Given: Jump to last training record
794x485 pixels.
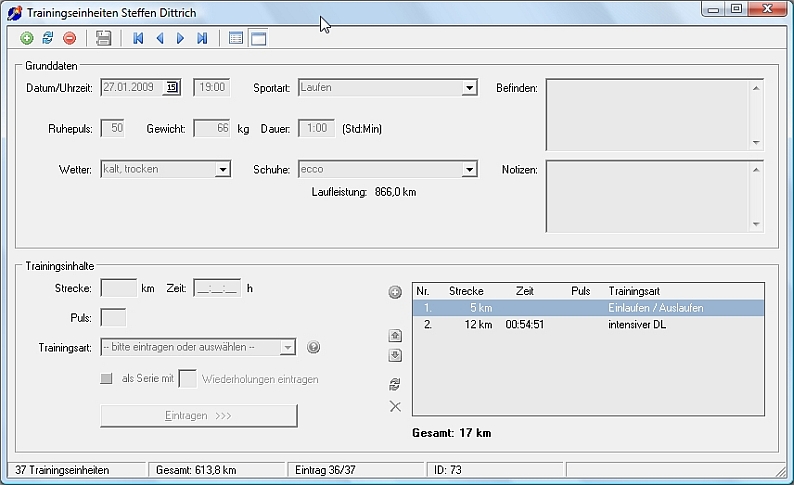Looking at the screenshot, I should pos(202,38).
